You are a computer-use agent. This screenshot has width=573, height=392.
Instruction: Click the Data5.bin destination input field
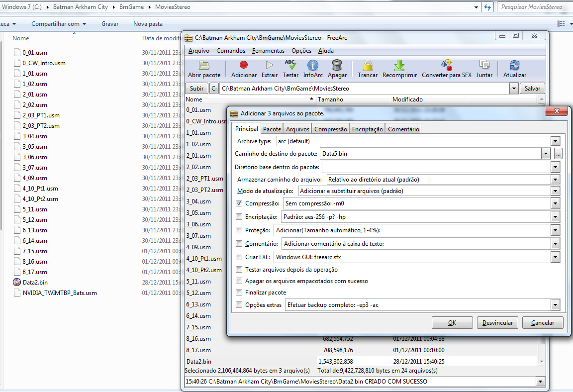coord(430,154)
